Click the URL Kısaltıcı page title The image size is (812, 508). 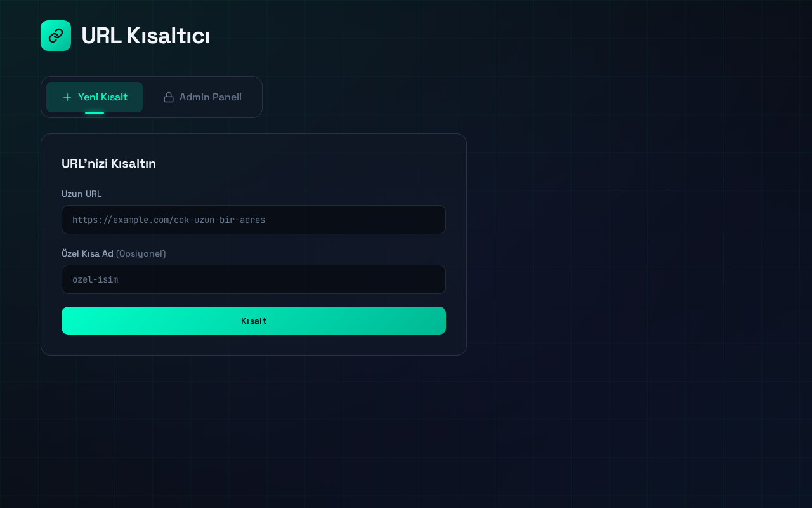coord(145,36)
